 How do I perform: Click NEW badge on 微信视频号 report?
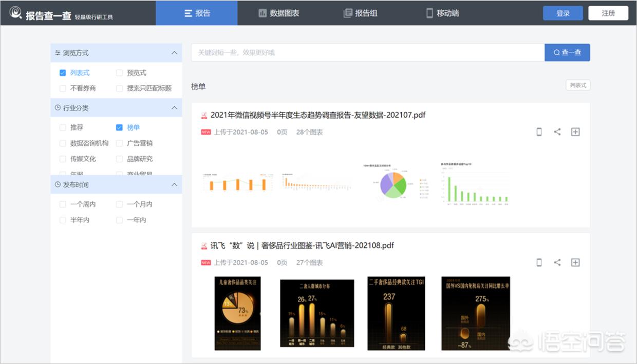(205, 132)
